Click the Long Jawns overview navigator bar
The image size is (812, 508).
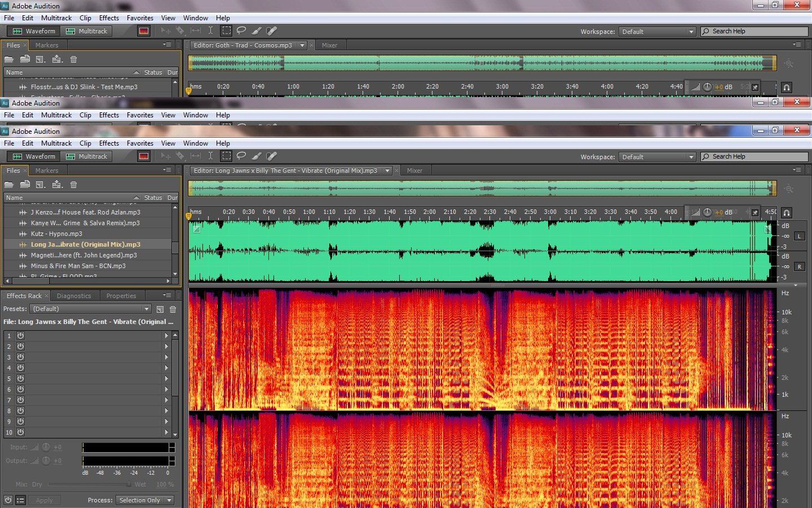pos(482,189)
